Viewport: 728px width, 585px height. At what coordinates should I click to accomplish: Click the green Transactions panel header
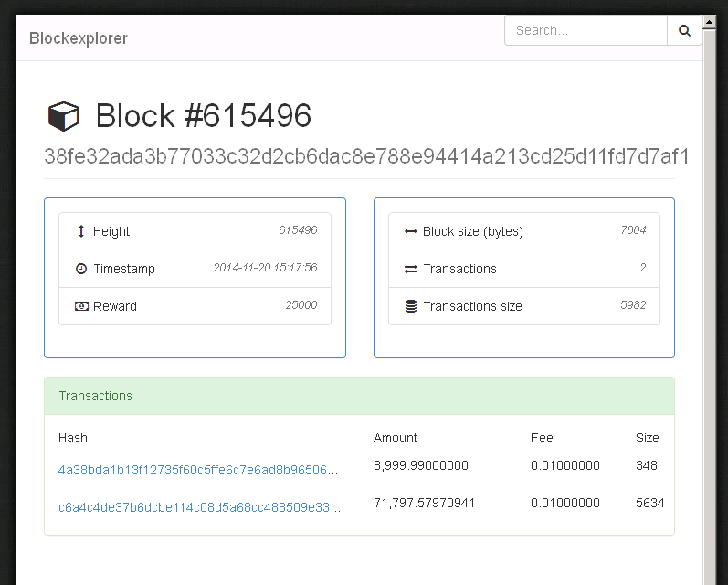pos(359,396)
